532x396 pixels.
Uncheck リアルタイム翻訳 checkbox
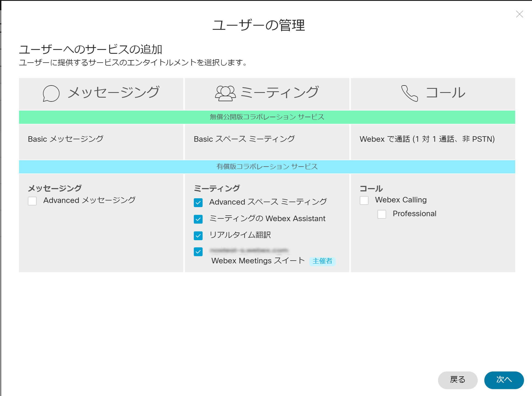tap(198, 235)
